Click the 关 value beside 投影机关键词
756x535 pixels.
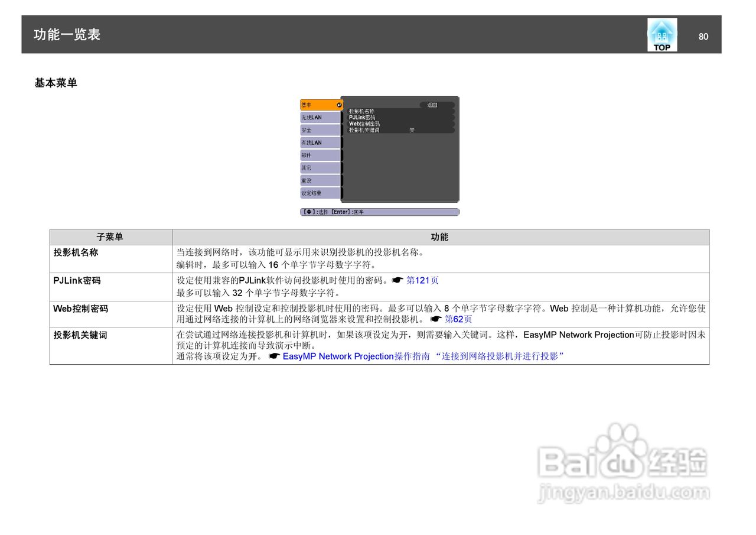click(x=412, y=129)
